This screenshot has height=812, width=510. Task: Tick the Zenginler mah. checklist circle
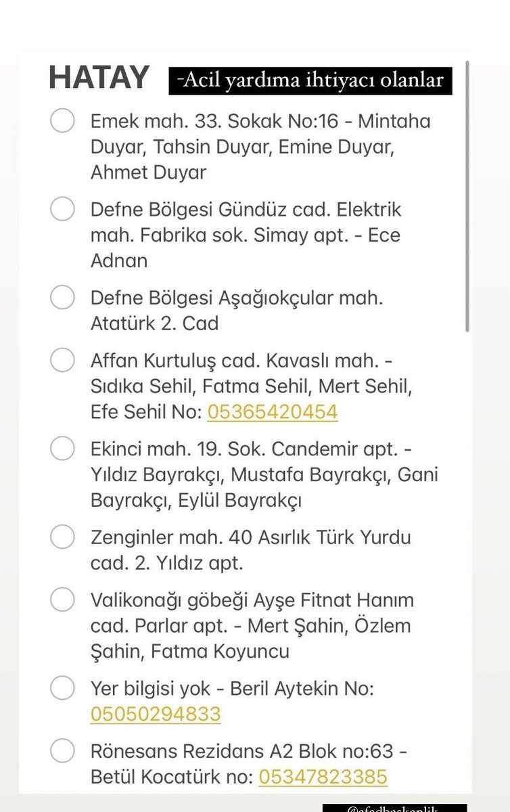coord(62,537)
